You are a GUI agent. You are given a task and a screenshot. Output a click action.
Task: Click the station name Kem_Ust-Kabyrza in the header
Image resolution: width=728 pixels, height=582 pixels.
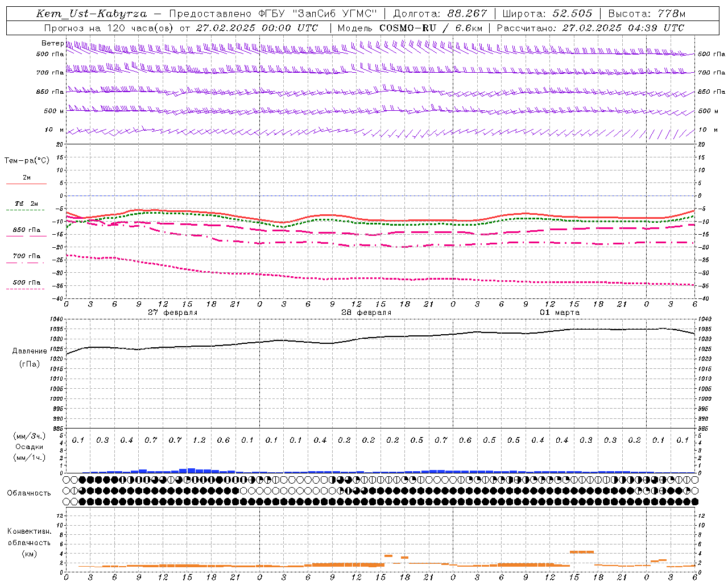point(91,14)
